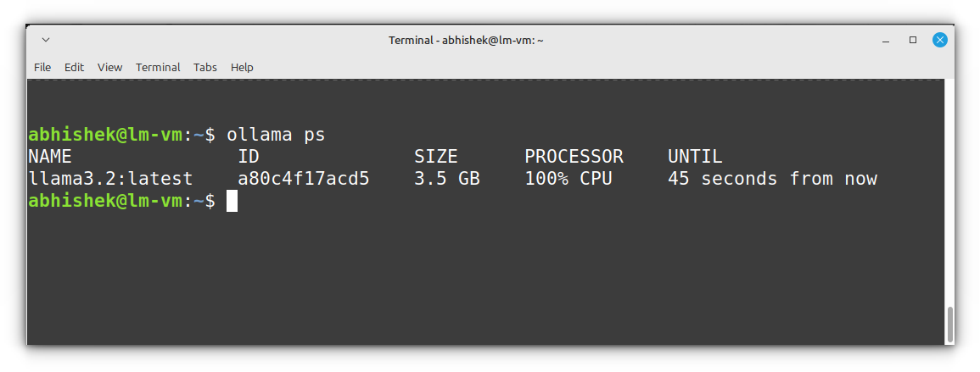The height and width of the screenshot is (372, 980).
Task: Minimize the Terminal window
Action: (886, 40)
